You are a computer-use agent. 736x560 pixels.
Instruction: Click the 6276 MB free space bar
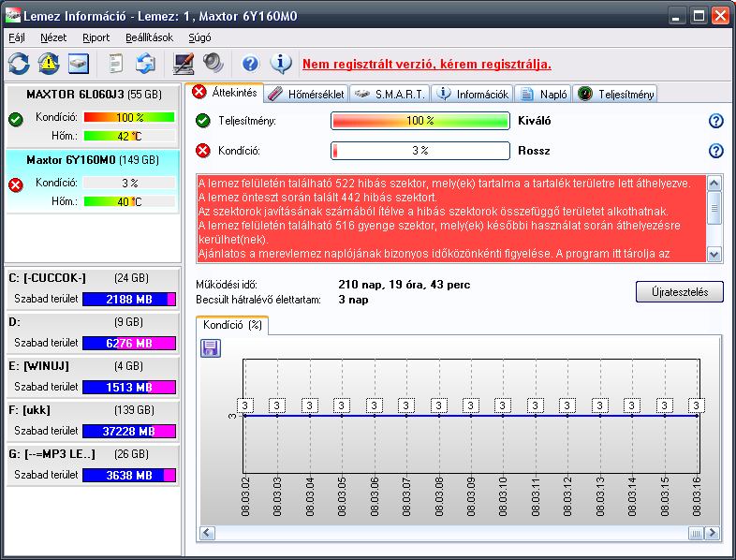coord(129,343)
